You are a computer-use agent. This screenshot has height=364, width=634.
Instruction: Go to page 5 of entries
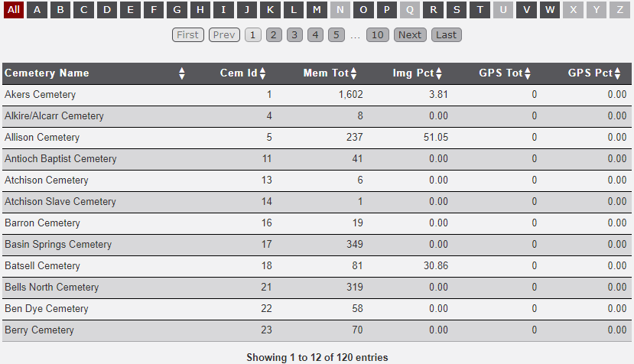tap(337, 35)
